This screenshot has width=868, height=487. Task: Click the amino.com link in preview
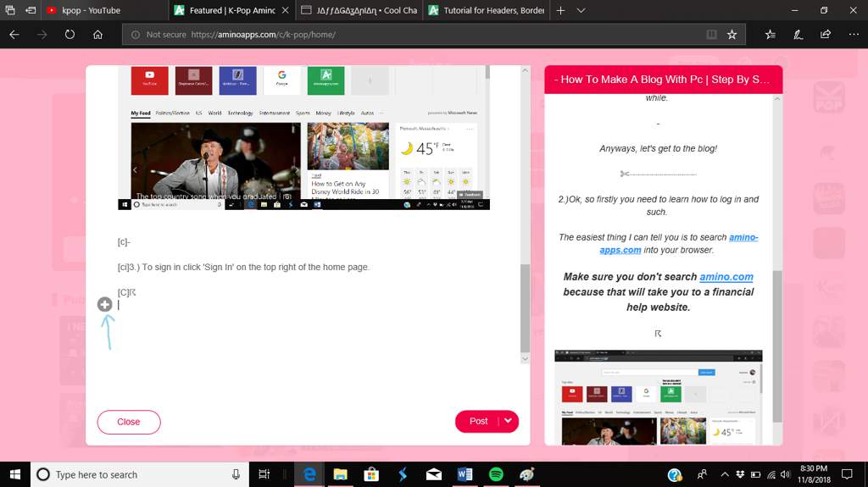pyautogui.click(x=726, y=277)
